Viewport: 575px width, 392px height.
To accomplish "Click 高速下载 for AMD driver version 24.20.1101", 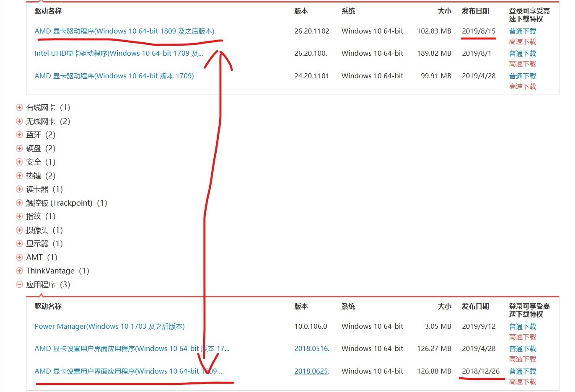I will [x=523, y=87].
